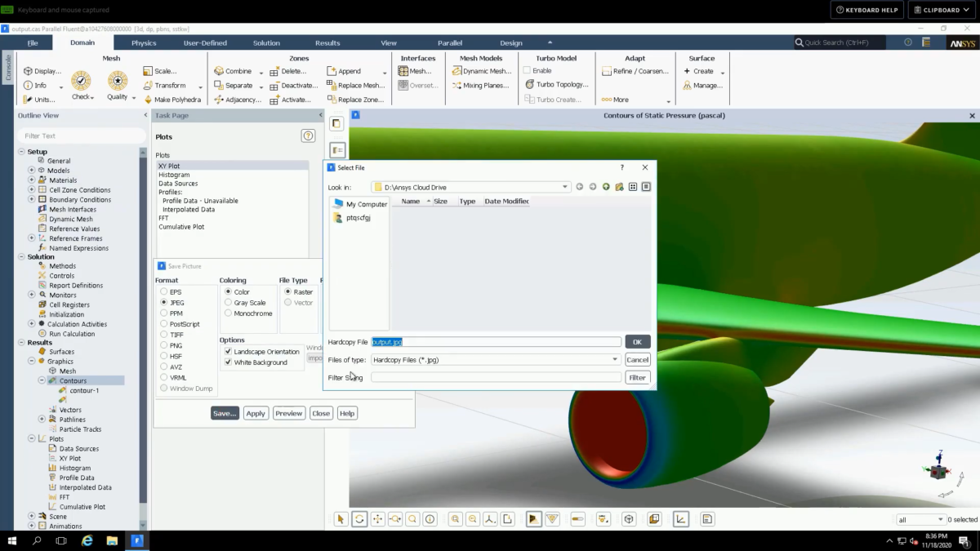
Task: Open the Files of type dropdown
Action: coord(615,359)
